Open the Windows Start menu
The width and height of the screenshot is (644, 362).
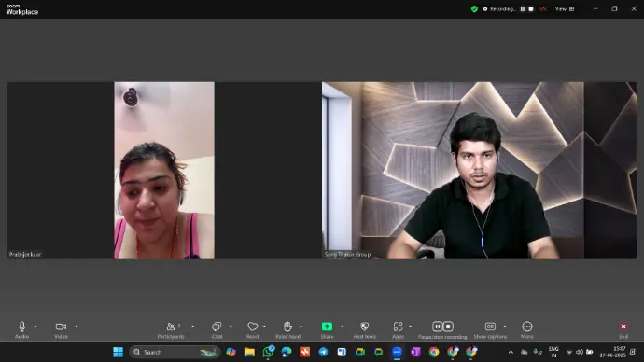(x=119, y=352)
